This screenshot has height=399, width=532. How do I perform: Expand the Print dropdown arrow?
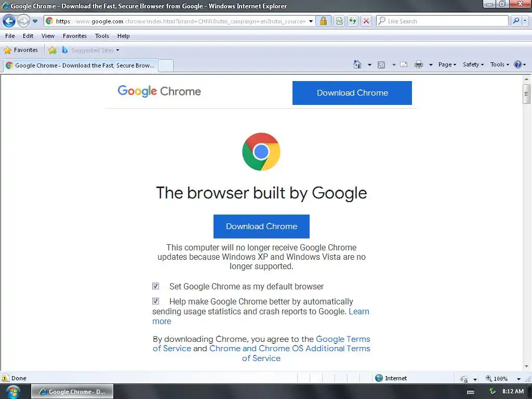(x=431, y=64)
